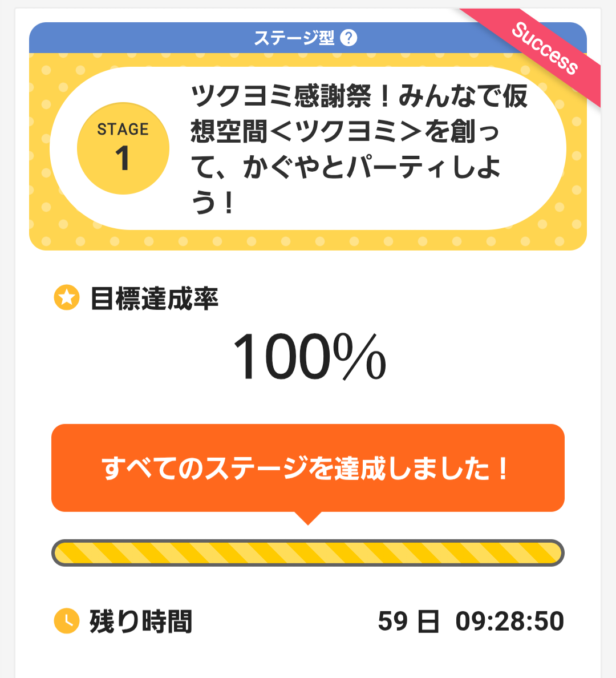
Task: Click the 目標達成率 label
Action: coord(155,298)
